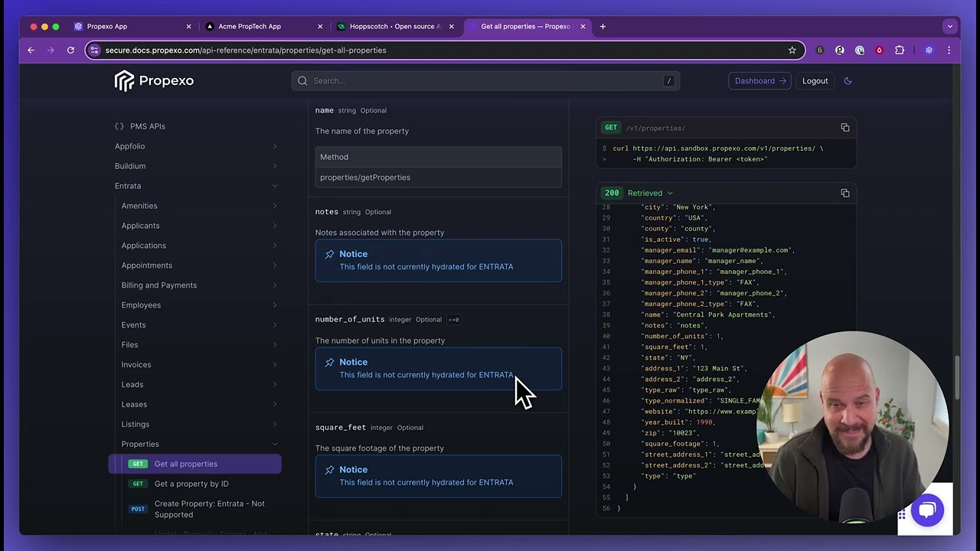Click the Propexo logo

[x=154, y=80]
